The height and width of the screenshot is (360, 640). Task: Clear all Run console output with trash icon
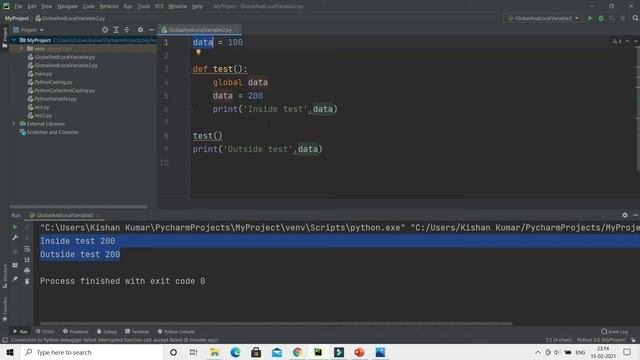27,281
